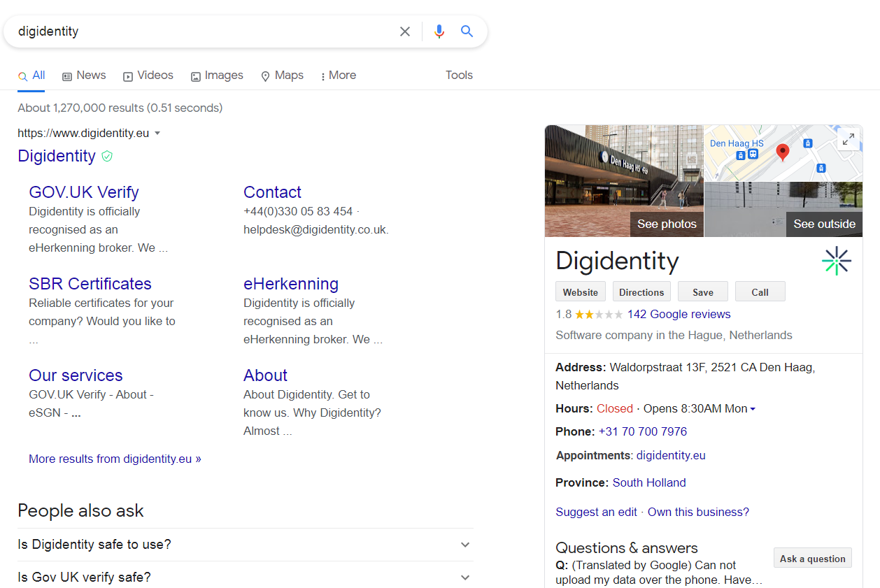The image size is (880, 588).
Task: Expand the opening hours dropdown arrow
Action: tap(753, 409)
